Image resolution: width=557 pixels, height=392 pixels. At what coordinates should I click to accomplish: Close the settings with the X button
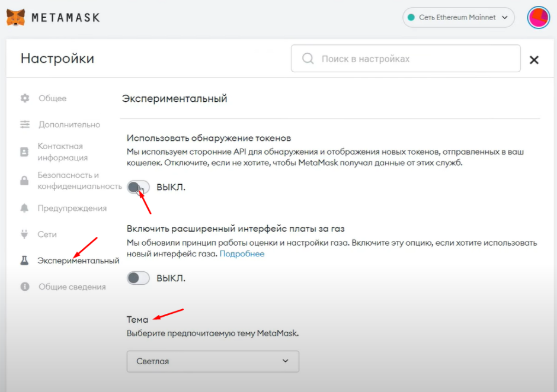click(x=534, y=60)
